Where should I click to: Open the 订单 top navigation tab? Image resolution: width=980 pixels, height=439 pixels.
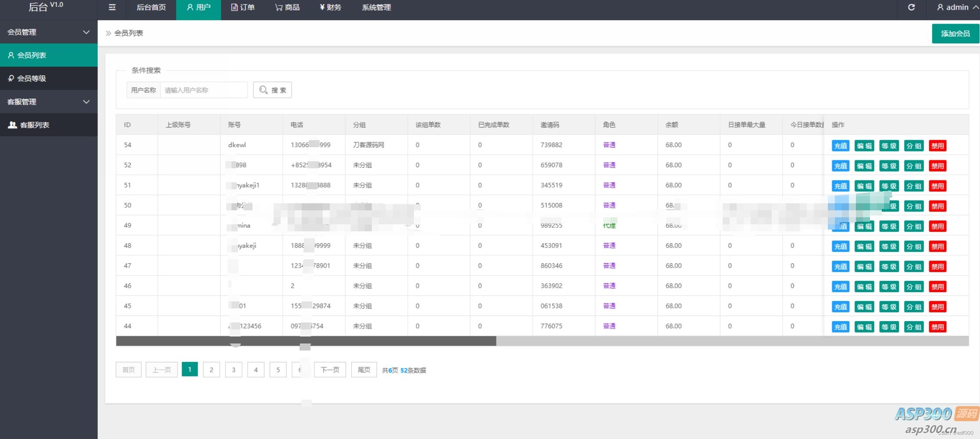coord(243,7)
